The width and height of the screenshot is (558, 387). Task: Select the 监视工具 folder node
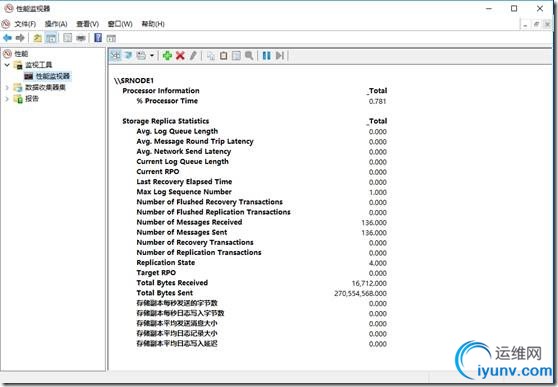pyautogui.click(x=38, y=65)
